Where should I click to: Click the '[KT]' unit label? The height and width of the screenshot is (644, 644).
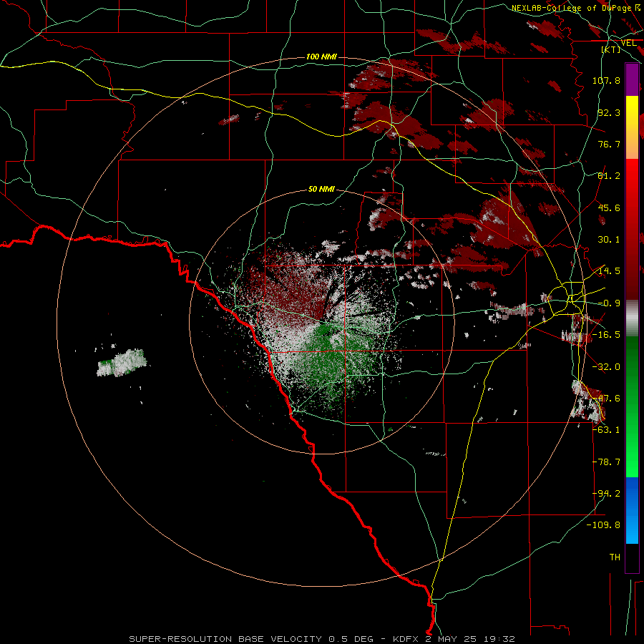point(611,49)
